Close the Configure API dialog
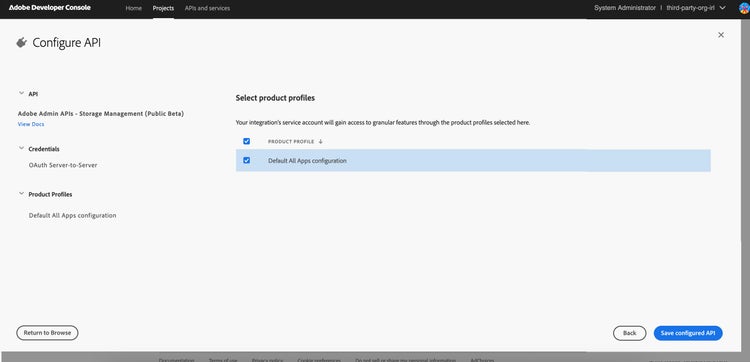Screen dimensions: 750x362 pos(721,35)
